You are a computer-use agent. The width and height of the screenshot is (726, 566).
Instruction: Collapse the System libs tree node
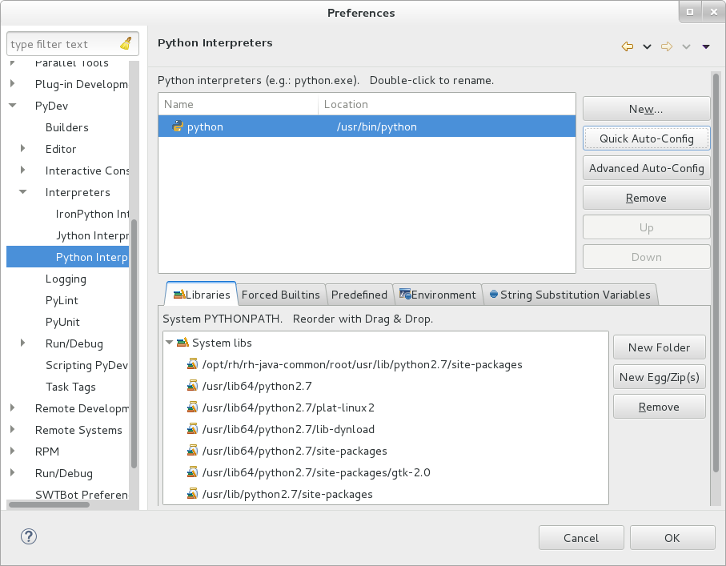[169, 343]
